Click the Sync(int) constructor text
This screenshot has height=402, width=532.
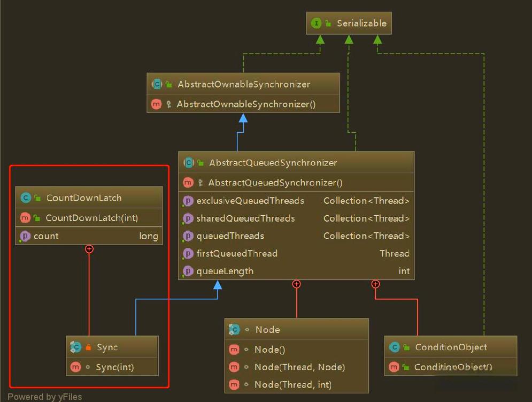tap(114, 367)
